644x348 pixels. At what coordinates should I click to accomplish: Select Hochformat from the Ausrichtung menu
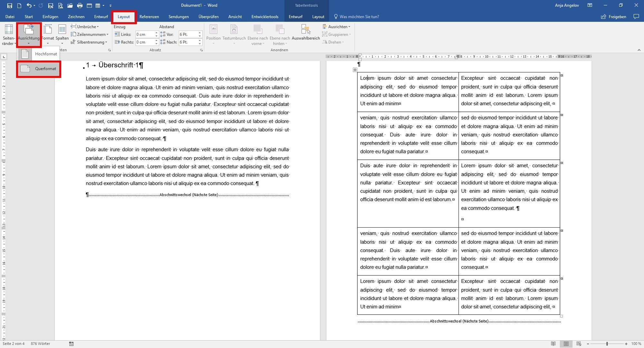click(46, 54)
